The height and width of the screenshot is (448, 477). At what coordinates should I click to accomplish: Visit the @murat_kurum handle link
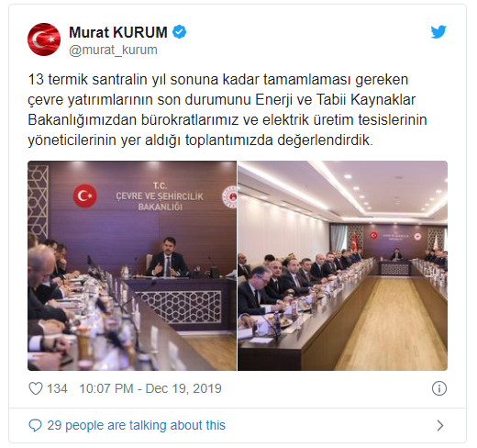(x=113, y=50)
